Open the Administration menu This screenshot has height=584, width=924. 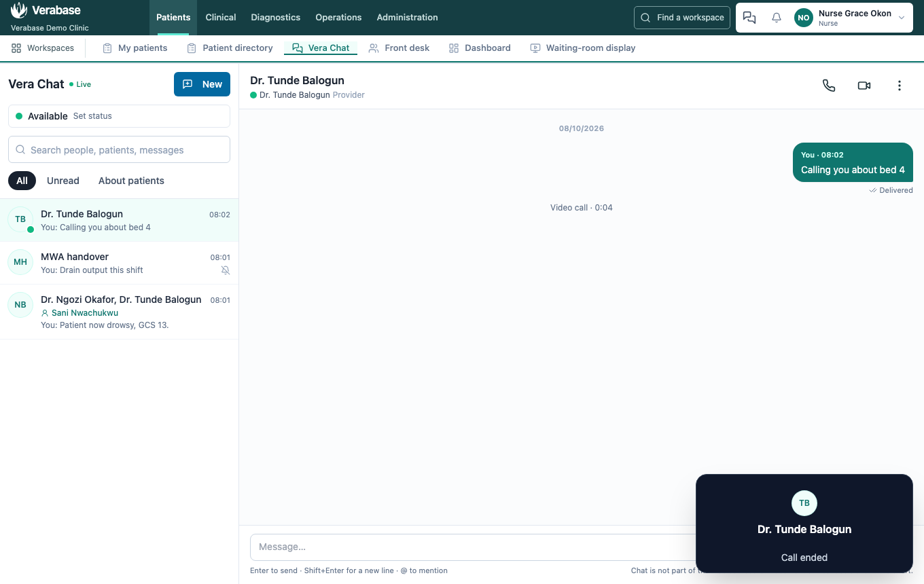pyautogui.click(x=407, y=18)
